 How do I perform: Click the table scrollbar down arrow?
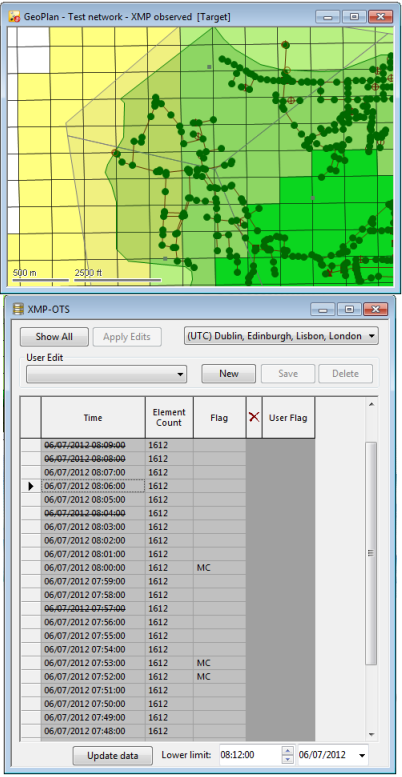coord(371,734)
